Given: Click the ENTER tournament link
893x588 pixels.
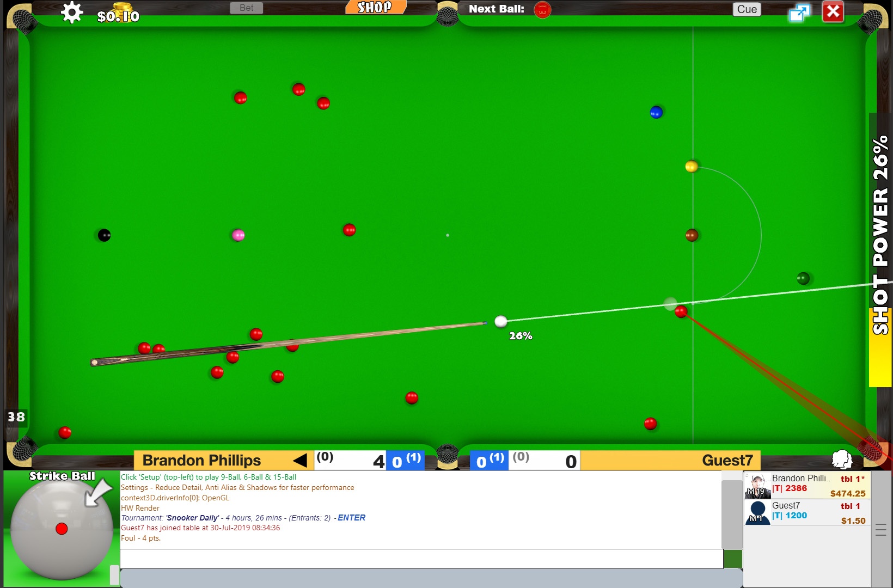Looking at the screenshot, I should 351,518.
